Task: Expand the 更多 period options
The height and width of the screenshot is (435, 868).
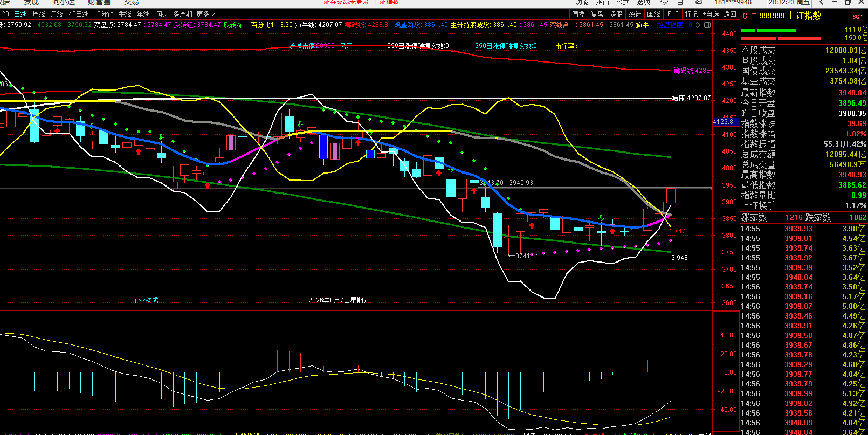Action: (x=205, y=14)
